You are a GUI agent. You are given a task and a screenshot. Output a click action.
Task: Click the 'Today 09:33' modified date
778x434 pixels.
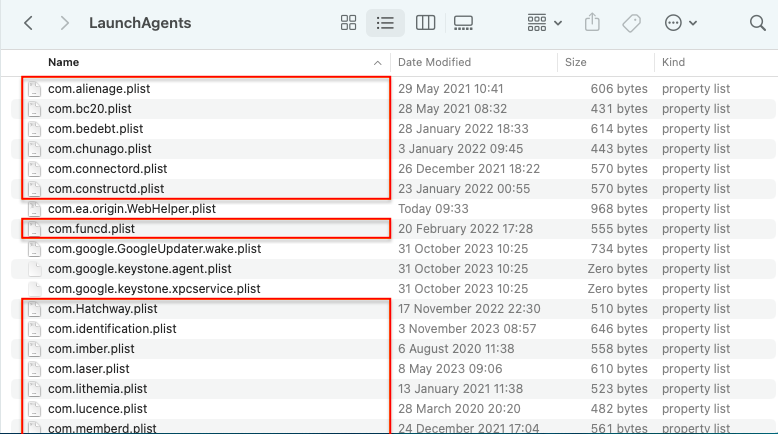(x=433, y=209)
